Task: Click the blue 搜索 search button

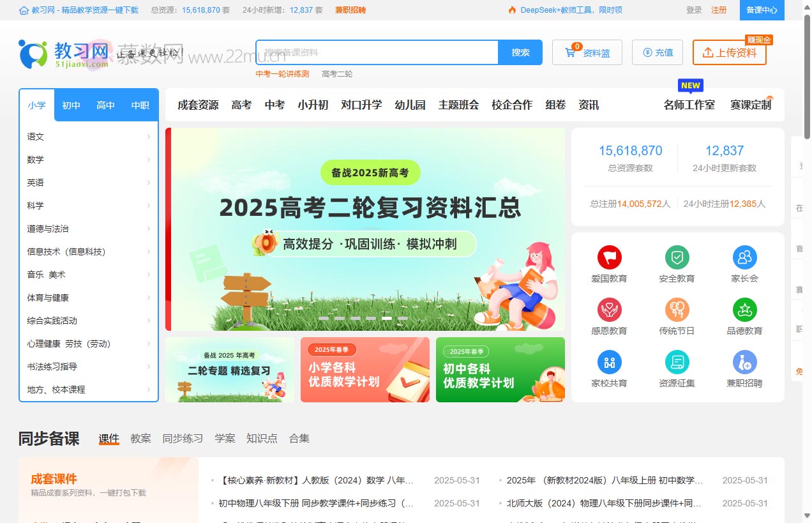Action: point(520,52)
